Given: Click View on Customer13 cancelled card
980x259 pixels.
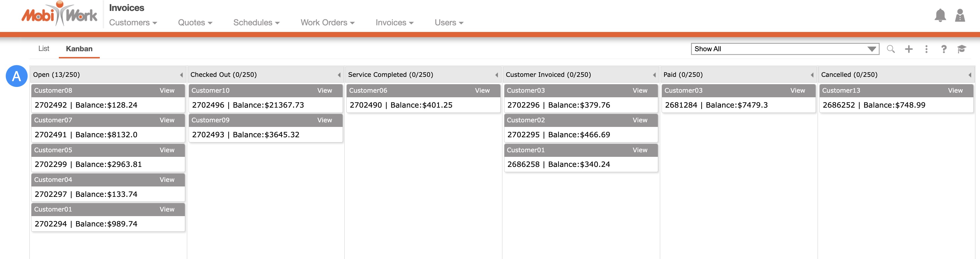Looking at the screenshot, I should pos(955,90).
